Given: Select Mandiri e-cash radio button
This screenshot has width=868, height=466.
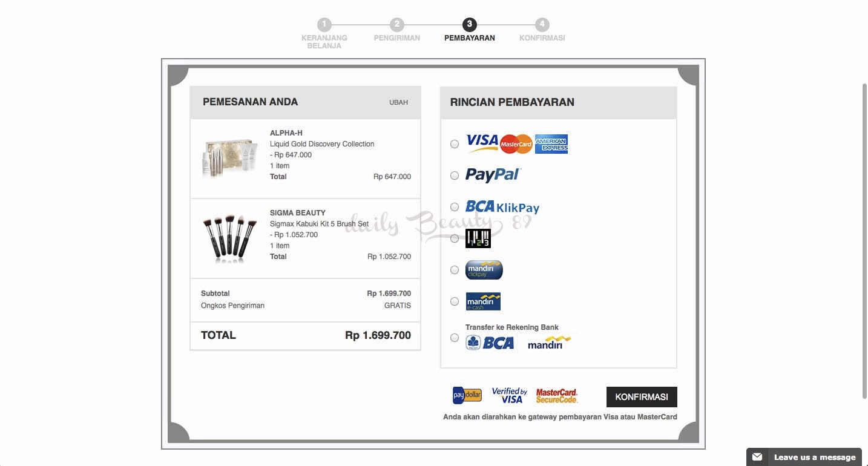Looking at the screenshot, I should coord(455,301).
